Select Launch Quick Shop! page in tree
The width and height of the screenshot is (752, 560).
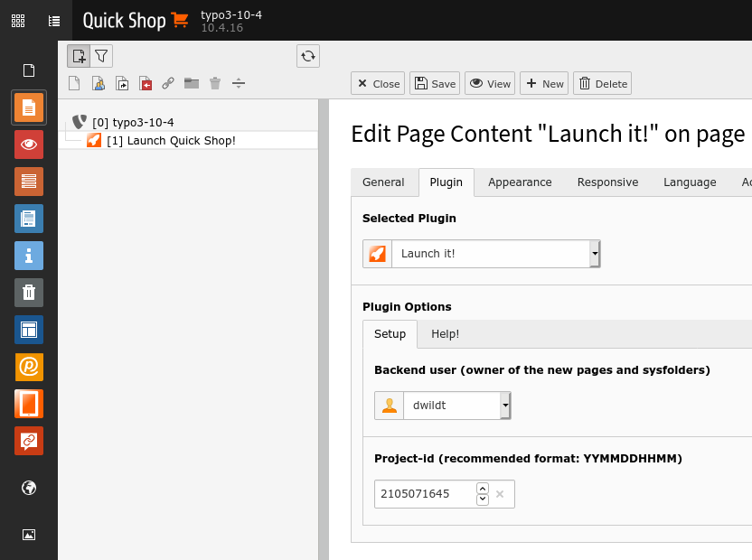pyautogui.click(x=171, y=141)
